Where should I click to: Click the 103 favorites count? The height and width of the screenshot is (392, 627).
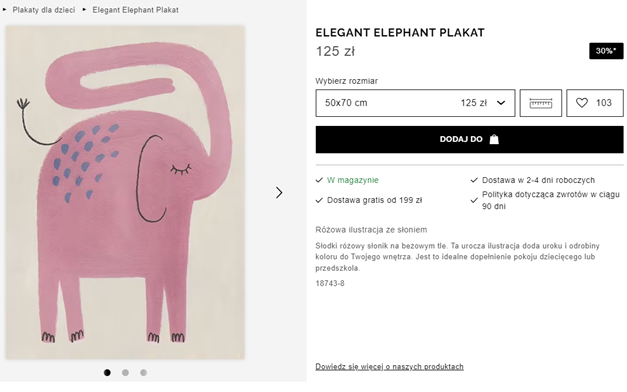603,103
